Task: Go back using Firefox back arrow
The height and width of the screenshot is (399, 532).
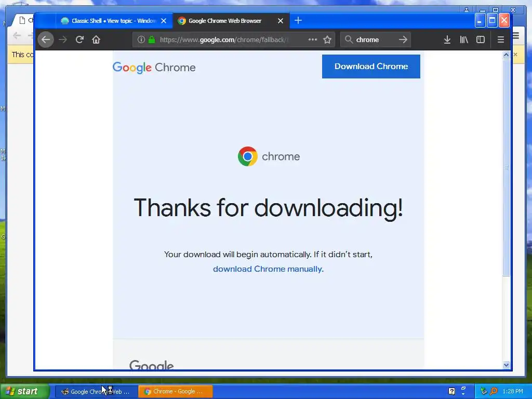Action: click(x=46, y=39)
